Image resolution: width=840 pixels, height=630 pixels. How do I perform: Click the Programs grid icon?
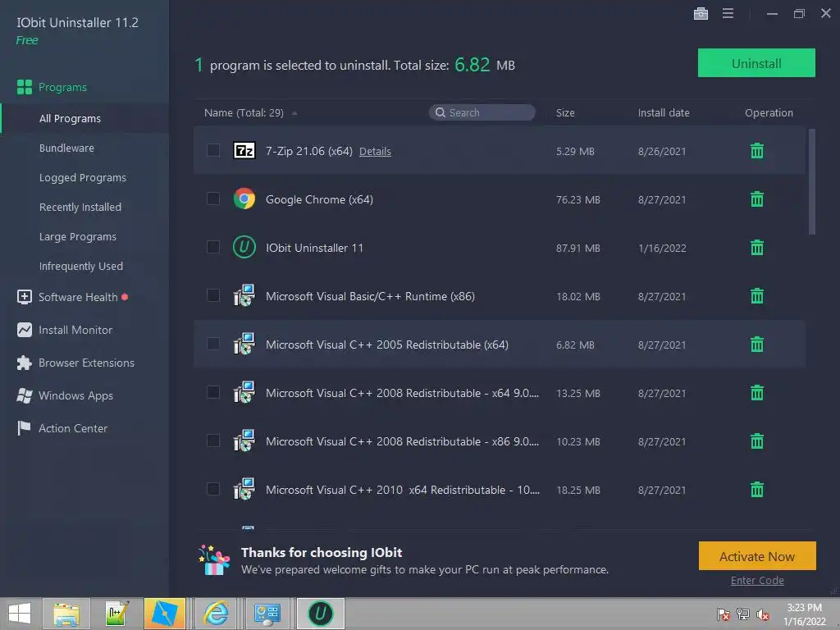pos(24,87)
